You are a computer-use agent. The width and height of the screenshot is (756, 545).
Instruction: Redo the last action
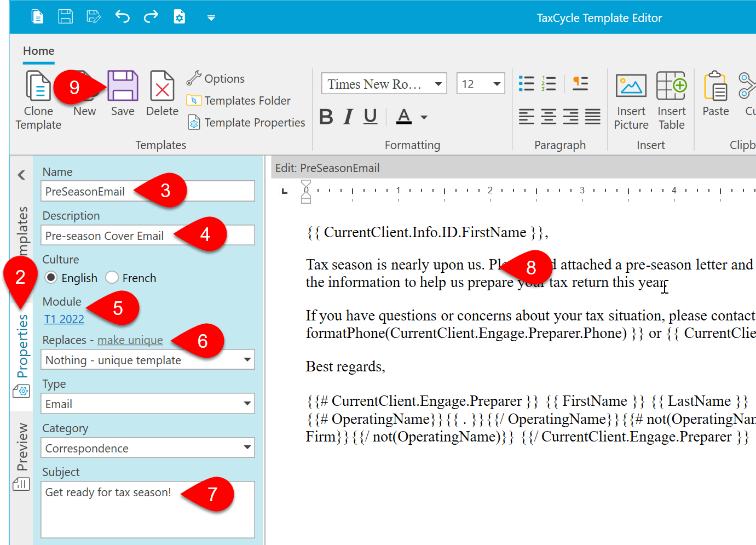pos(151,17)
